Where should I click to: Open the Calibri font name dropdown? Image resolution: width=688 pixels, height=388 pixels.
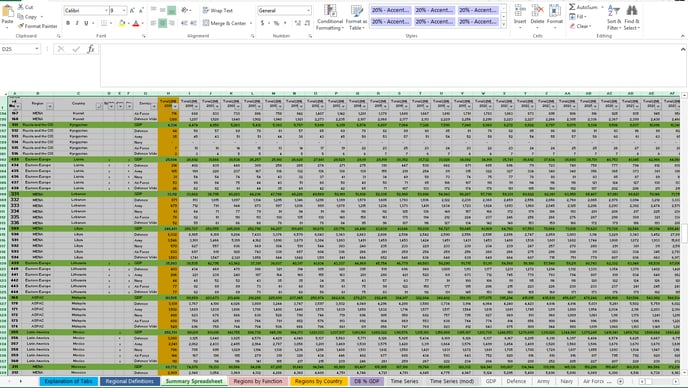tap(106, 10)
